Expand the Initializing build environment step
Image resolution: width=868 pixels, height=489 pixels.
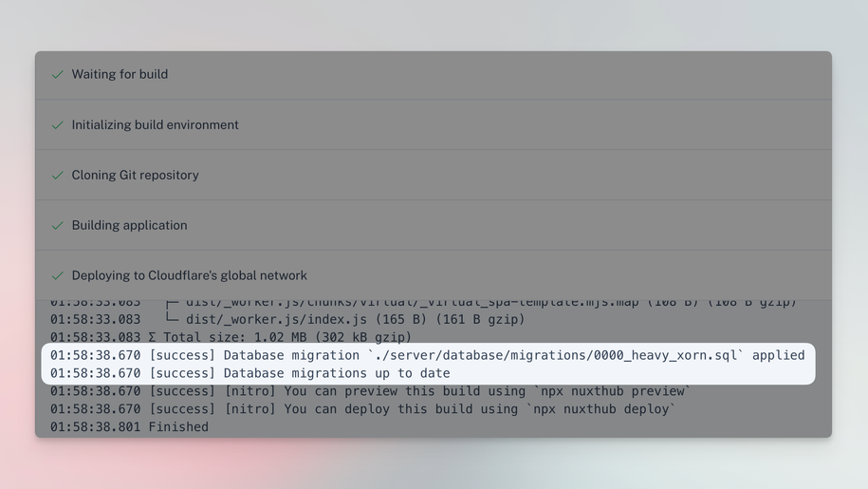point(155,124)
